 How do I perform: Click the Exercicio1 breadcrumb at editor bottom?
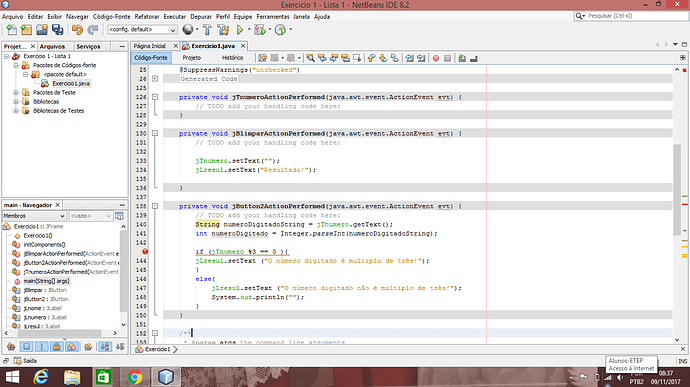tap(157, 349)
